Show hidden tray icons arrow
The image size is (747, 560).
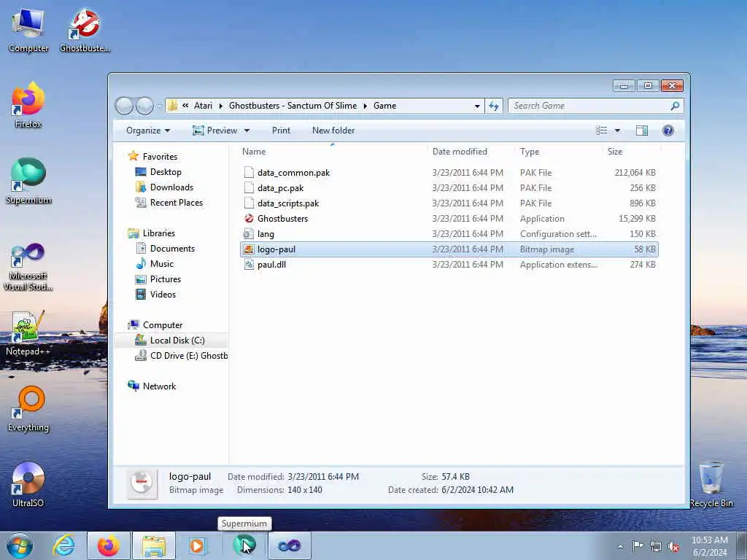point(620,547)
